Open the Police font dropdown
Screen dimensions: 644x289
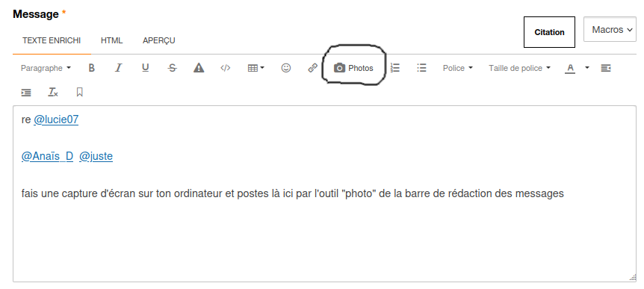point(457,68)
